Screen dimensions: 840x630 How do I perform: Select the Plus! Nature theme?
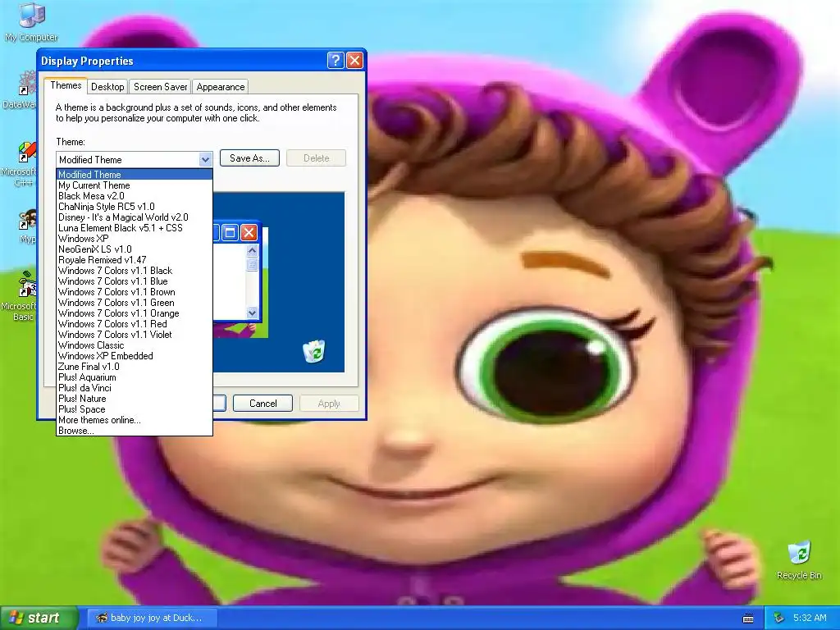(x=135, y=399)
